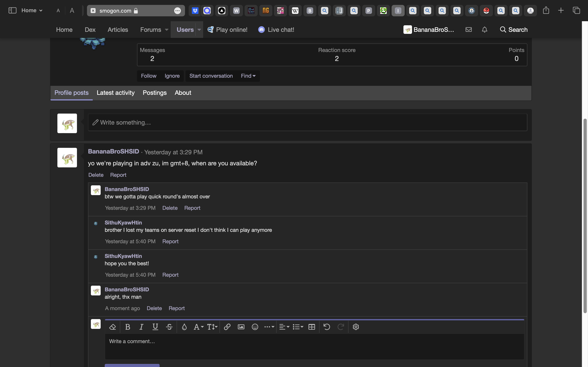Open SithuKyawHtin's profile link
The image size is (588, 367).
click(x=123, y=223)
